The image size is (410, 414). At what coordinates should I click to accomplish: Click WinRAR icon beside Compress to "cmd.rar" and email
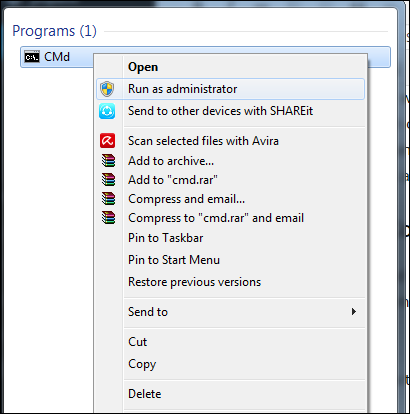point(108,218)
